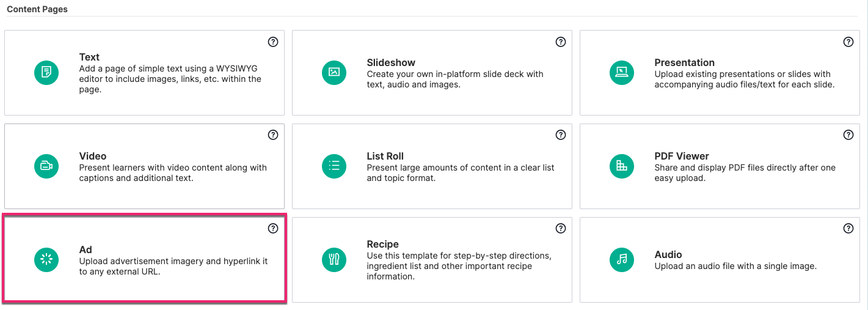This screenshot has width=868, height=310.
Task: Open help question mark on Video card
Action: coord(273,135)
